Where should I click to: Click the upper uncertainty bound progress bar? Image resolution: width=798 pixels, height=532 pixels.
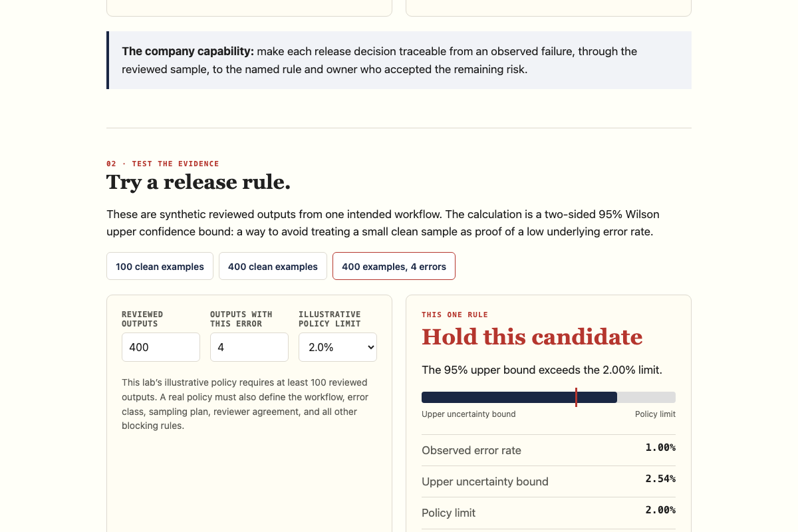[x=549, y=398]
